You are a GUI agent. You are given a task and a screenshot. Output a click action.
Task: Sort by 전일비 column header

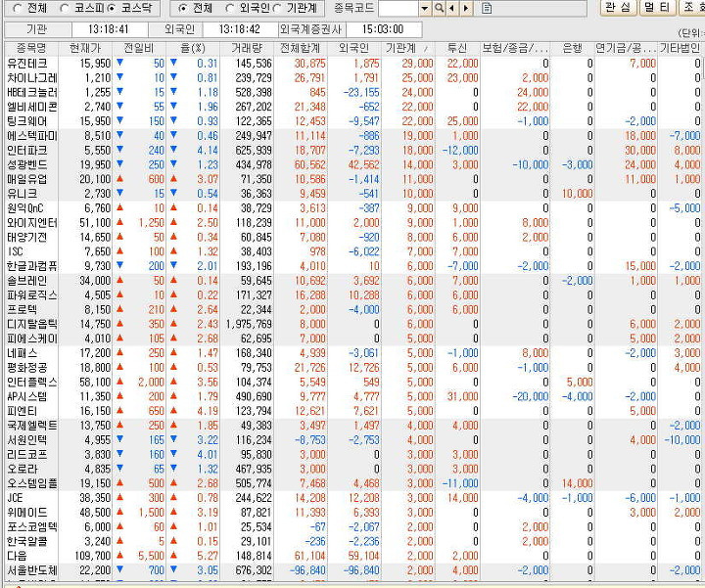pyautogui.click(x=139, y=48)
